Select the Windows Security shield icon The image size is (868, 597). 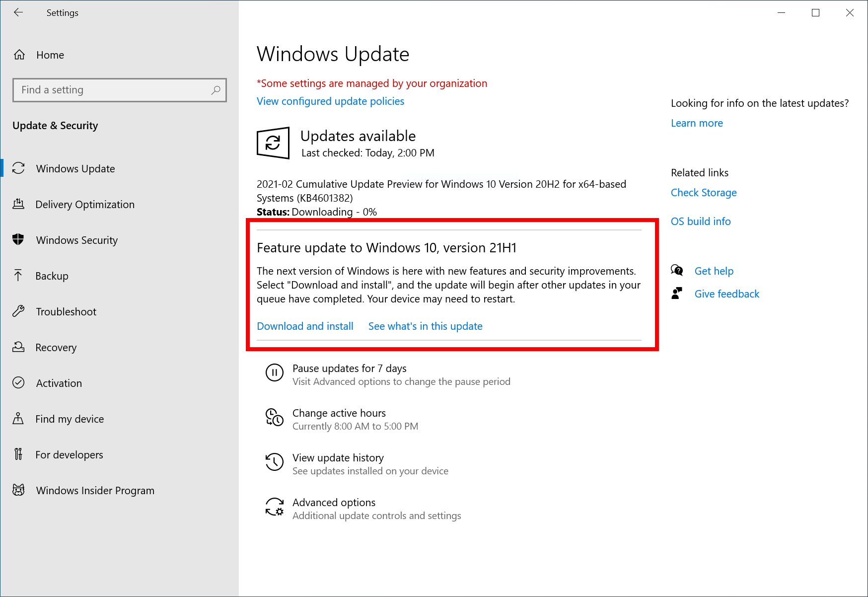[18, 240]
